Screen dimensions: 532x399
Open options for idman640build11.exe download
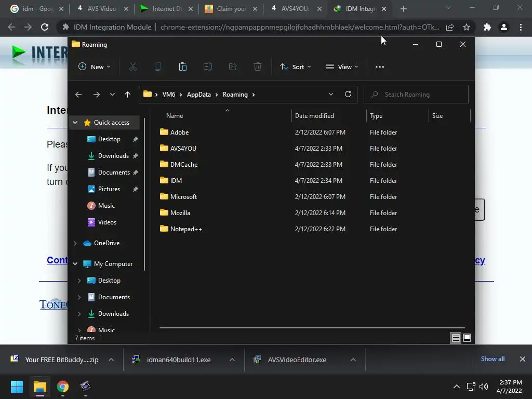[x=232, y=360]
